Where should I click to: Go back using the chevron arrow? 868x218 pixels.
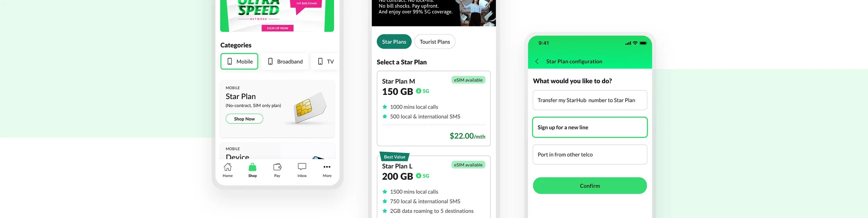tap(537, 61)
